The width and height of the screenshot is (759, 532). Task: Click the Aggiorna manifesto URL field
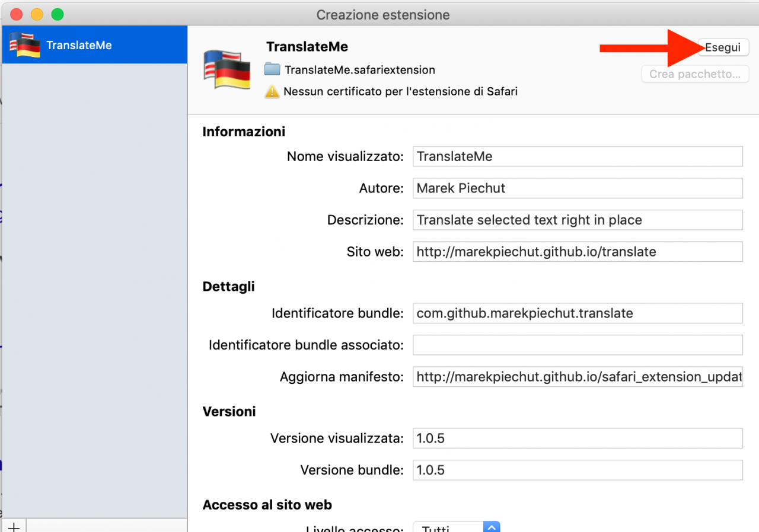(x=578, y=377)
